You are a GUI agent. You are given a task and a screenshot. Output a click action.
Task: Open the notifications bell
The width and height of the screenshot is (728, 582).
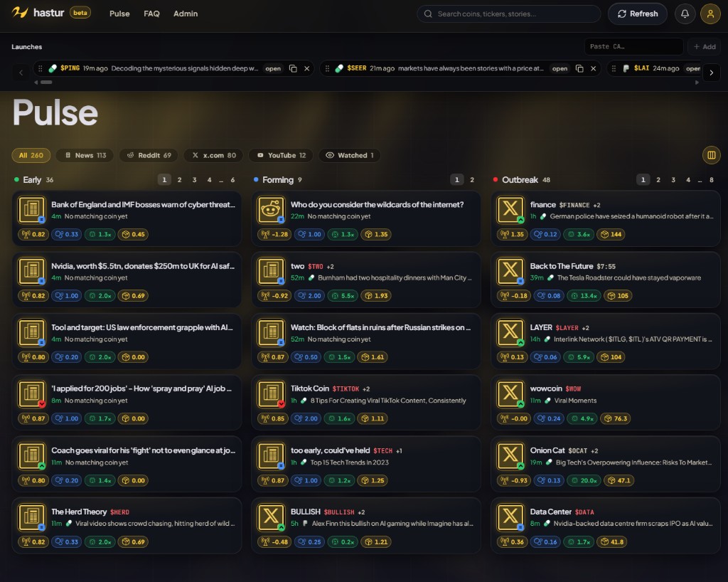[x=685, y=14]
